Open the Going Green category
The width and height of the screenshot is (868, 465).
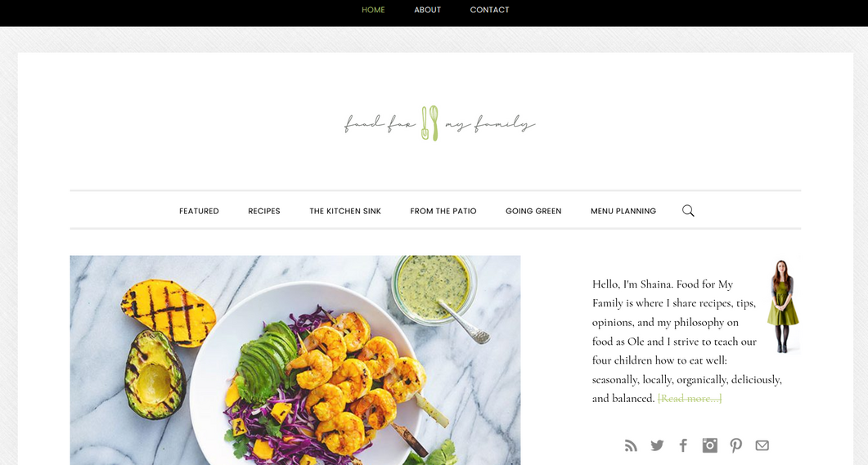[x=533, y=211]
